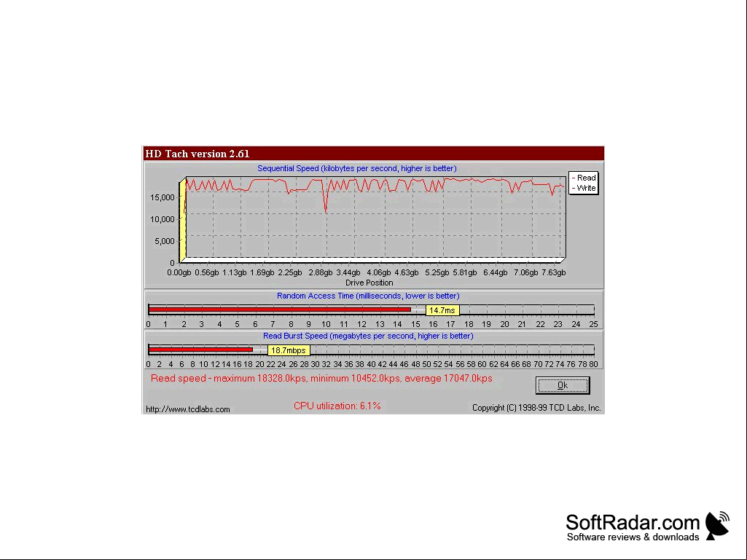This screenshot has width=747, height=560.
Task: Click the CPU utilization: 6.1% text
Action: pos(337,406)
